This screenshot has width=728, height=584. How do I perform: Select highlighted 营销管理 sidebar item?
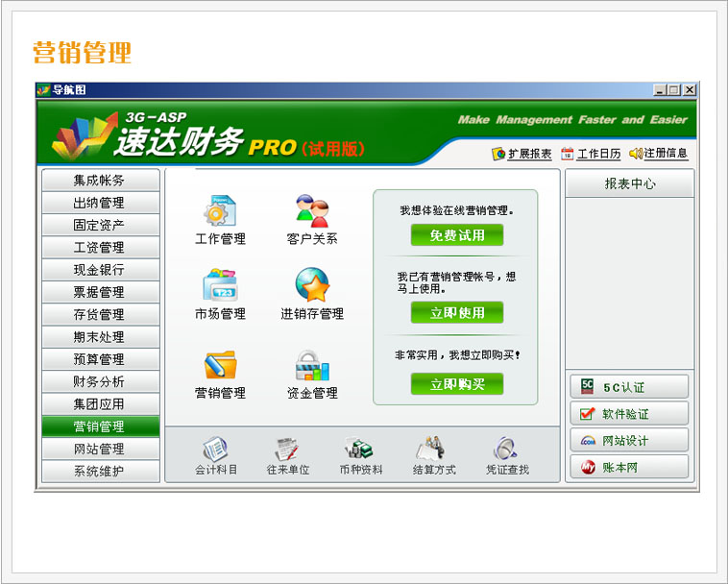pos(101,426)
